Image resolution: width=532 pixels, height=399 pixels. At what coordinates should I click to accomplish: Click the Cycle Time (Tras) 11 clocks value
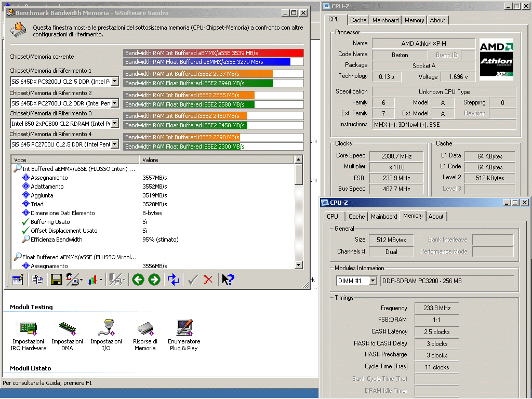coord(436,367)
